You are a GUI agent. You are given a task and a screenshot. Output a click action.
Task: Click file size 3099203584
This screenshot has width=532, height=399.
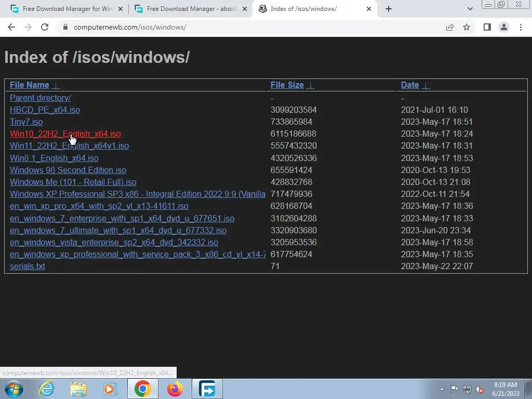[294, 110]
